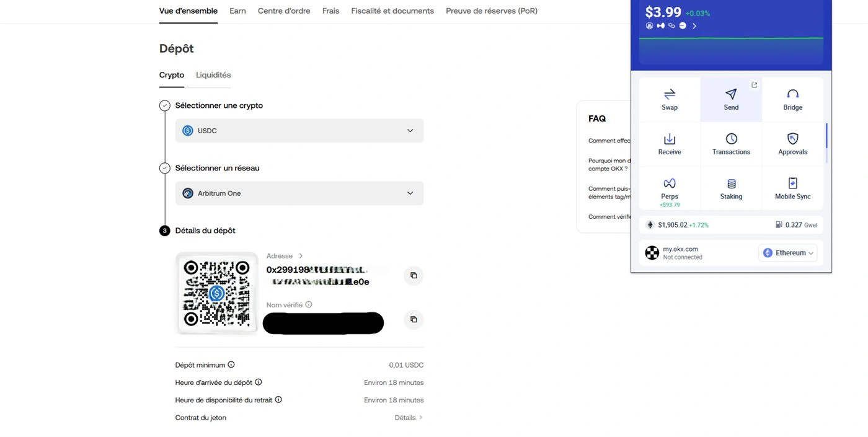This screenshot has height=437, width=868.
Task: Click the $3.99 wallet balance
Action: pyautogui.click(x=663, y=12)
